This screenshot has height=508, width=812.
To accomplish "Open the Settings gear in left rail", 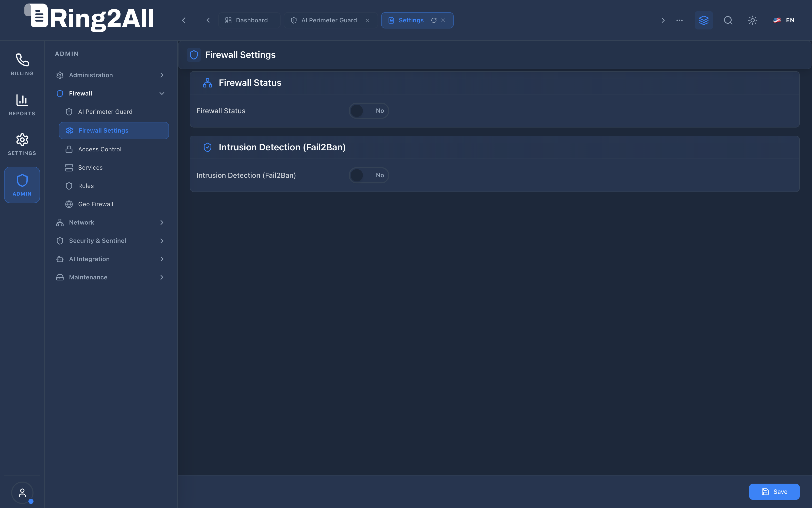I will point(22,140).
